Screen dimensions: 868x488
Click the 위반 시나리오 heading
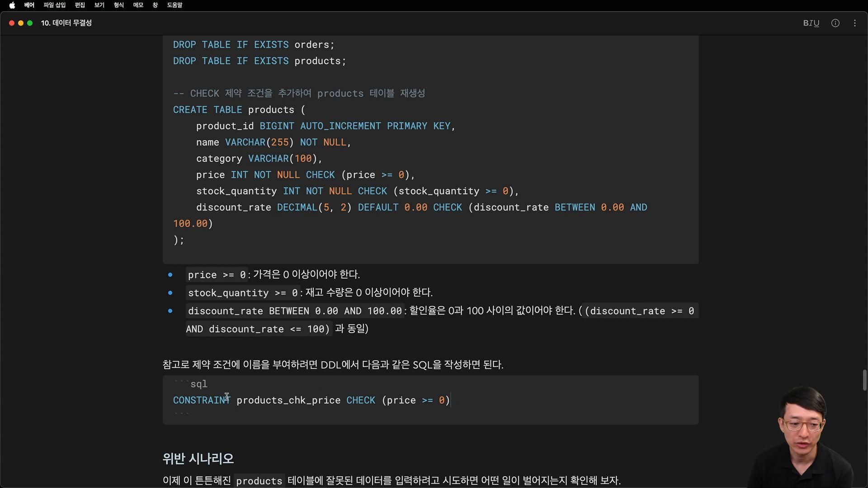click(198, 459)
